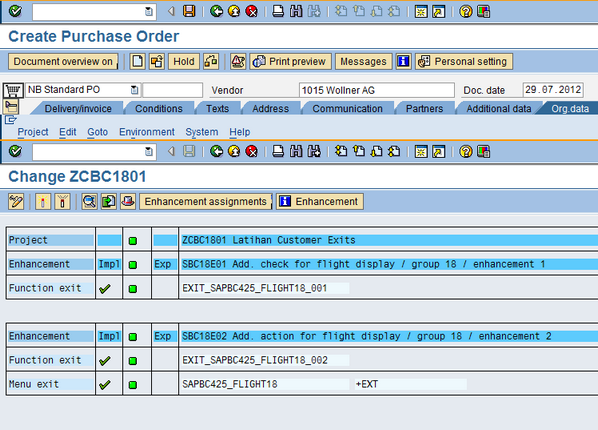Click Impl checkmark for Function exit FLIGHT18_002

point(104,361)
